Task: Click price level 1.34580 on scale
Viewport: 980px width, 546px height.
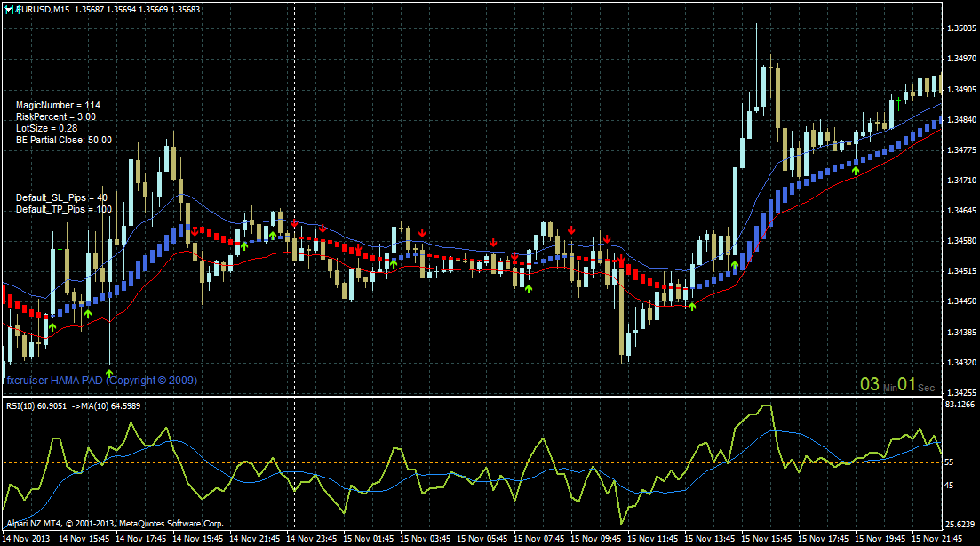Action: pos(961,241)
